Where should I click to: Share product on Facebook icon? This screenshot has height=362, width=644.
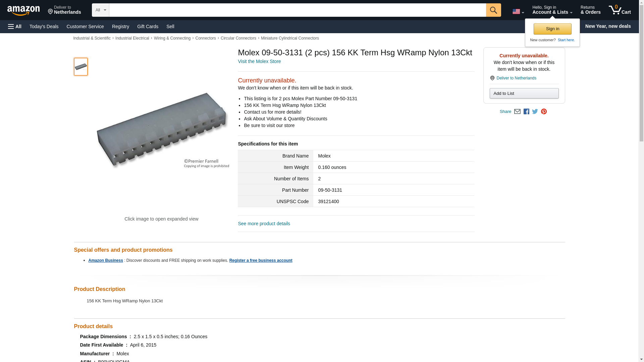526,112
